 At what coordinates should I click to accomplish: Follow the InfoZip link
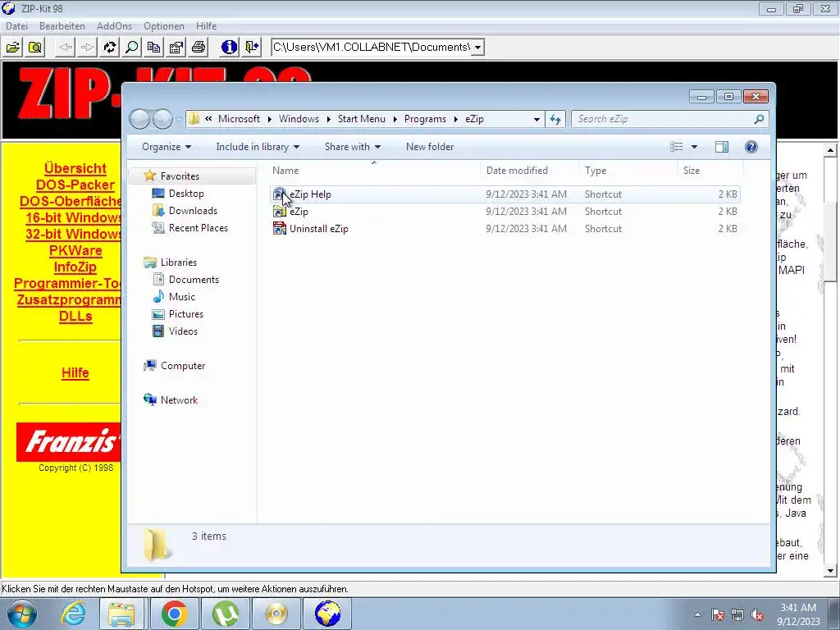tap(75, 267)
